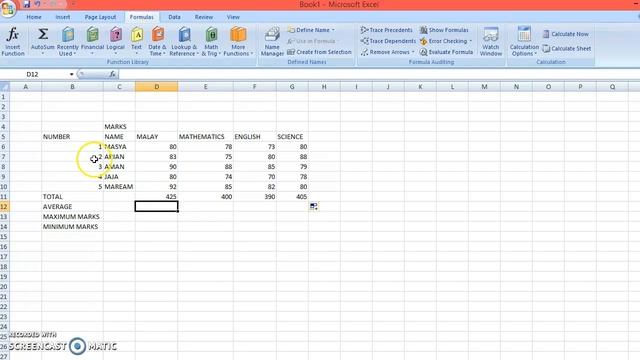
Task: Click the MINIMUM MARKS cell
Action: 72,227
